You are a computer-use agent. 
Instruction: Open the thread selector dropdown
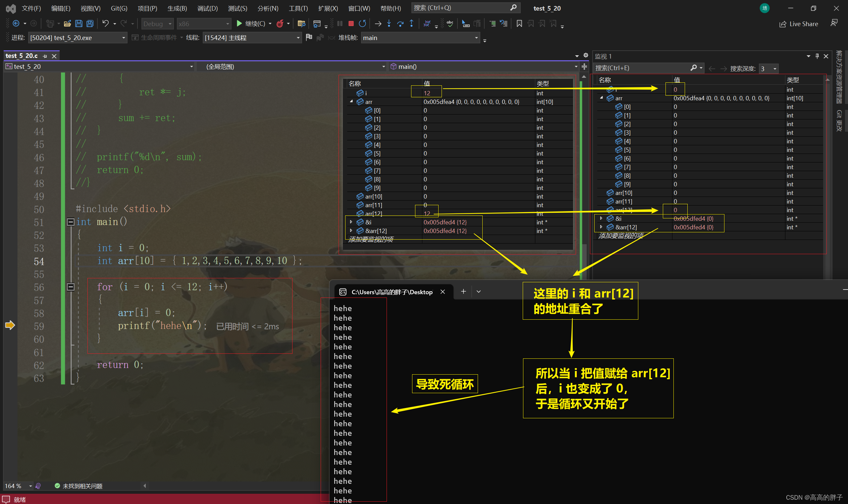coord(252,38)
